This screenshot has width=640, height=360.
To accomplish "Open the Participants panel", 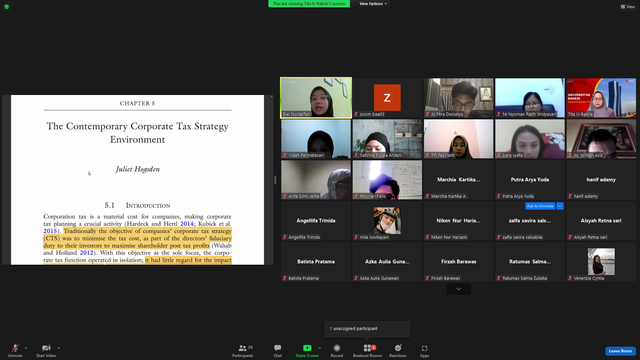I will point(243,350).
